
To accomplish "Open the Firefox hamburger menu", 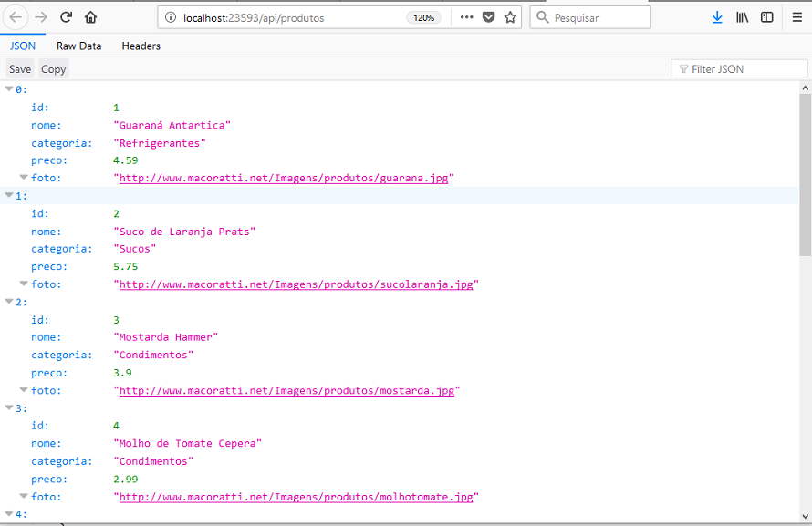I will 797,17.
